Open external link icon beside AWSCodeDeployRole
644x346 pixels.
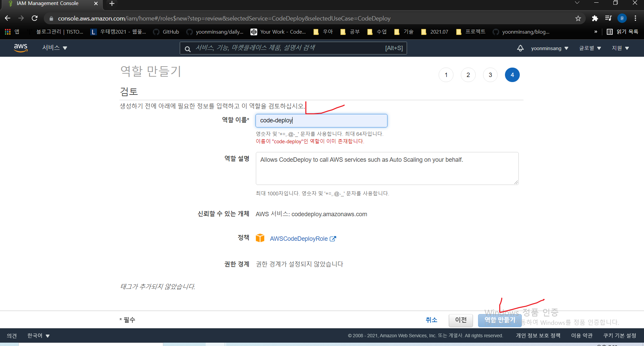(x=333, y=239)
